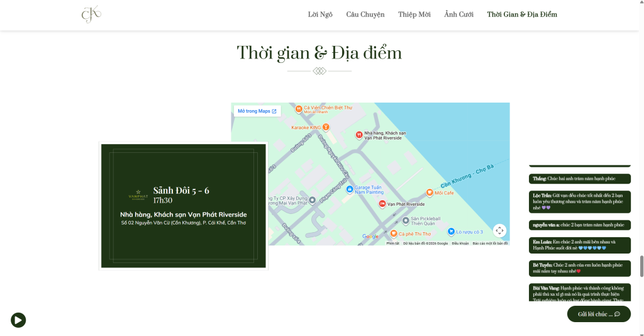The height and width of the screenshot is (336, 644).
Task: Click Mở trong Maps link
Action: click(257, 111)
